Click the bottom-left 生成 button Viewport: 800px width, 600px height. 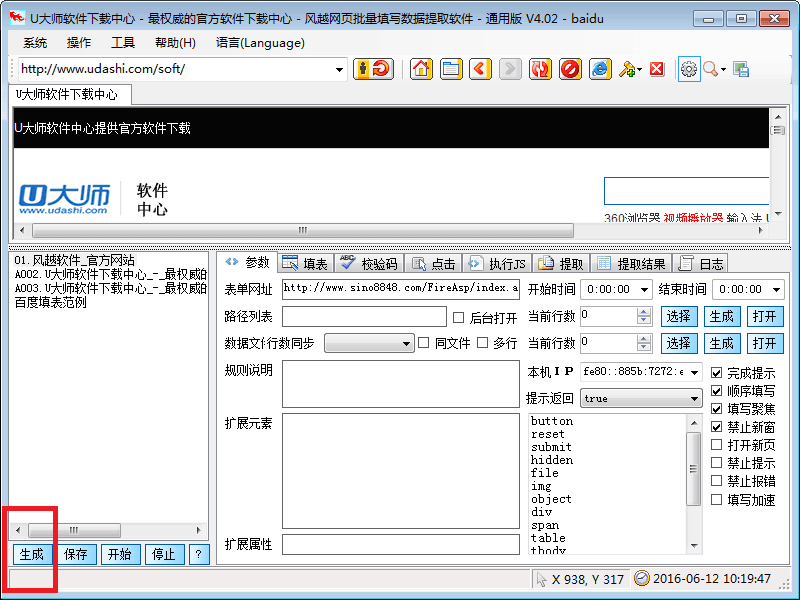(32, 554)
